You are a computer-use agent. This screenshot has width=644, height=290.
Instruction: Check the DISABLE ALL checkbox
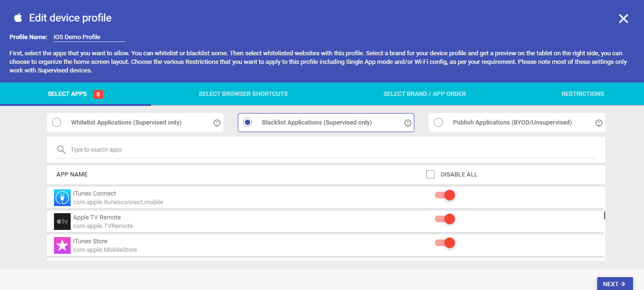430,174
